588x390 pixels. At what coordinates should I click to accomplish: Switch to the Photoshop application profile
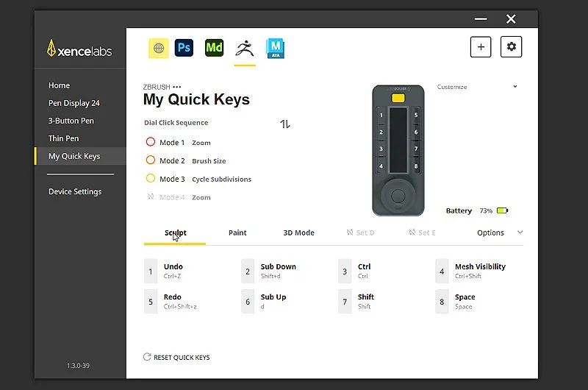click(184, 48)
